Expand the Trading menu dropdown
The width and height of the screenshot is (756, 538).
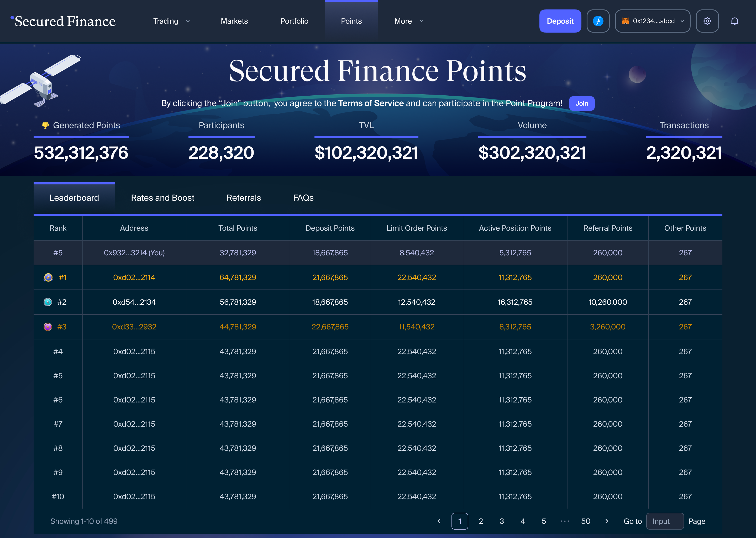pos(171,21)
